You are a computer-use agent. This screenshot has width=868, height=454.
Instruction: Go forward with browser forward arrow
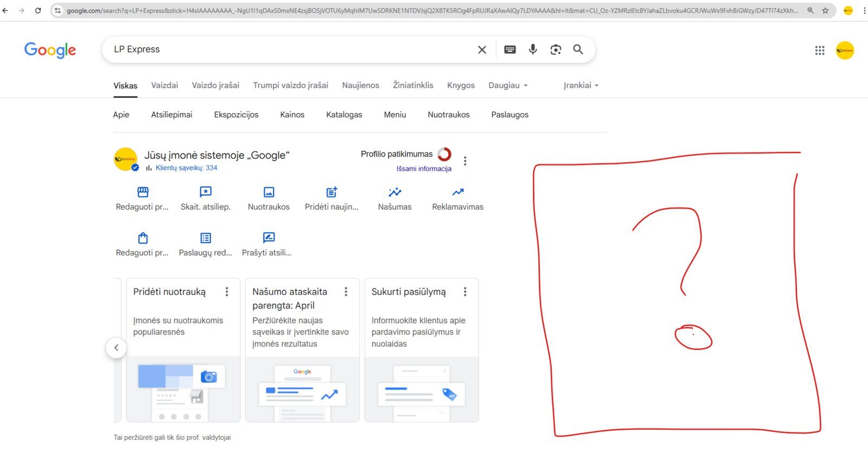[x=22, y=10]
